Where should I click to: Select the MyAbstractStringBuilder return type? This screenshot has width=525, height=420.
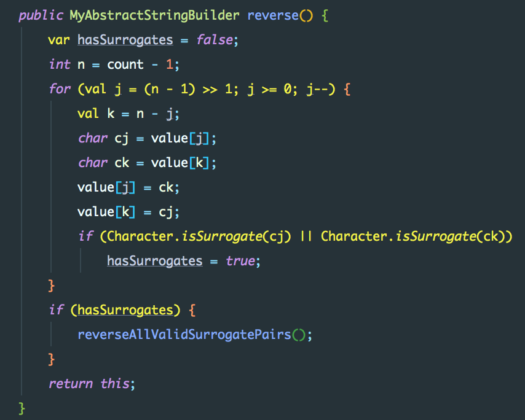pos(155,16)
